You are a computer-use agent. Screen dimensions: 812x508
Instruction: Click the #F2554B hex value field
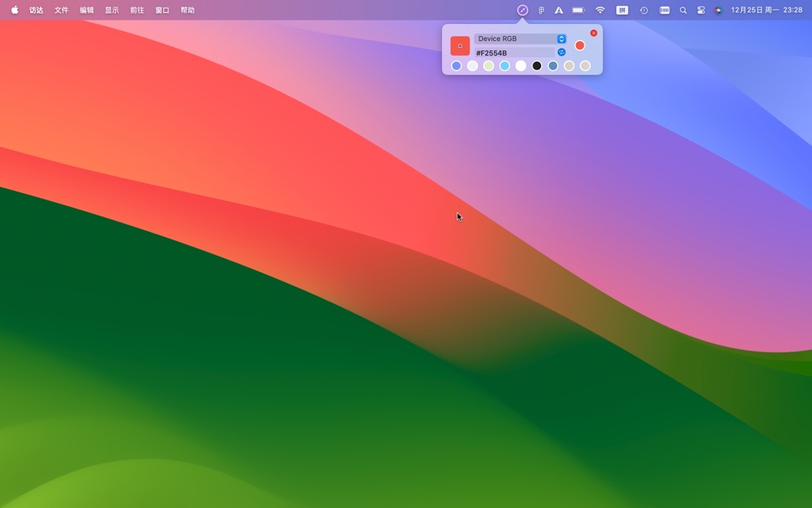tap(515, 52)
